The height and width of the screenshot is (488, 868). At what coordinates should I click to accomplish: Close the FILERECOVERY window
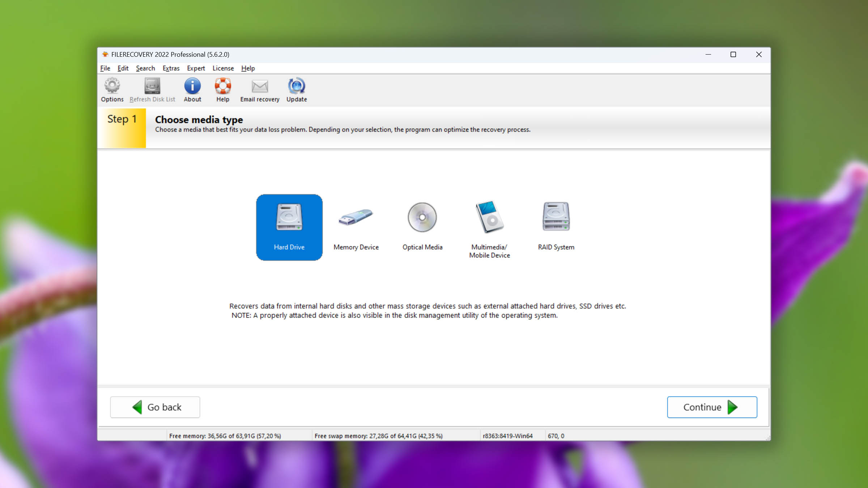758,54
